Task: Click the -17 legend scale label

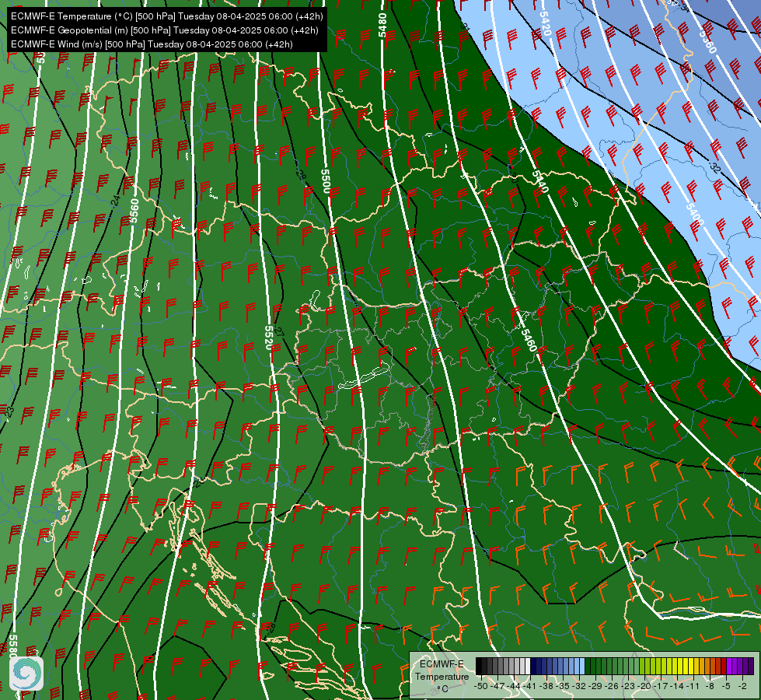Action: (x=661, y=687)
